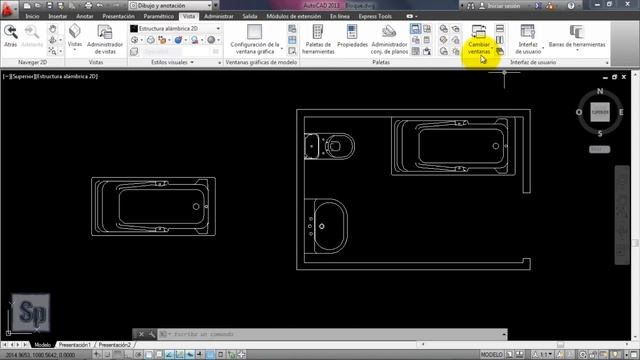640x360 pixels.
Task: Switch to the Anotar ribbon tab
Action: coord(85,16)
